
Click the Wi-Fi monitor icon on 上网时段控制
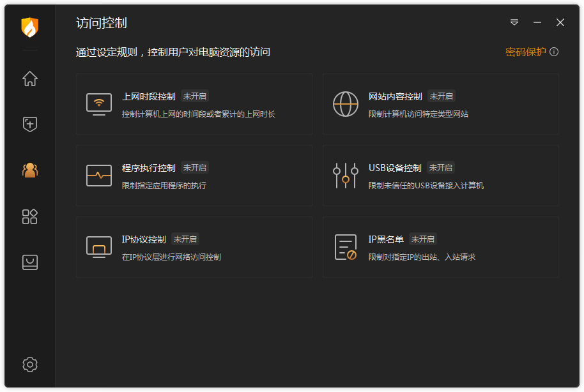pos(99,104)
